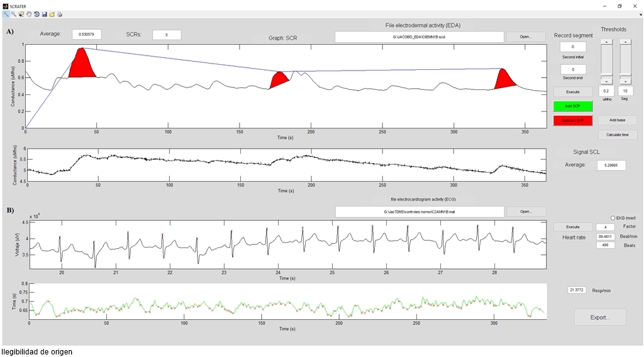The height and width of the screenshot is (357, 644).
Task: Click down arrow on uMho threshold slider
Action: pyautogui.click(x=606, y=81)
